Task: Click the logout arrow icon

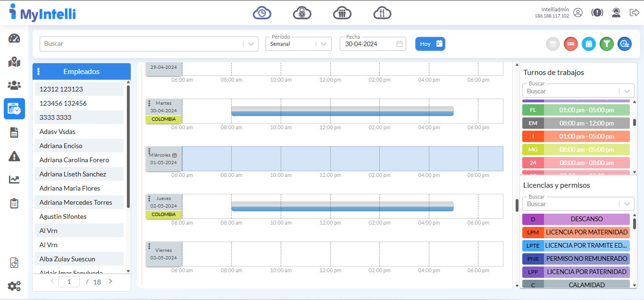Action: pyautogui.click(x=634, y=13)
